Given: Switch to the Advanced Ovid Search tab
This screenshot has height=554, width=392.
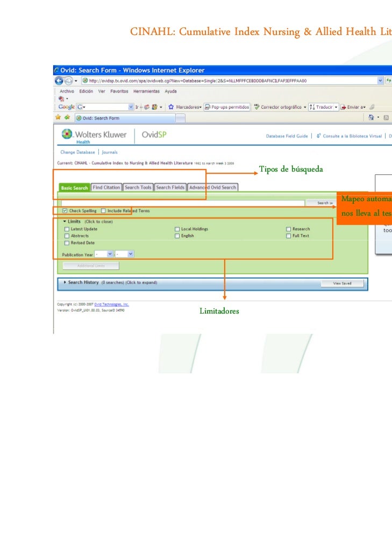Looking at the screenshot, I should point(212,187).
